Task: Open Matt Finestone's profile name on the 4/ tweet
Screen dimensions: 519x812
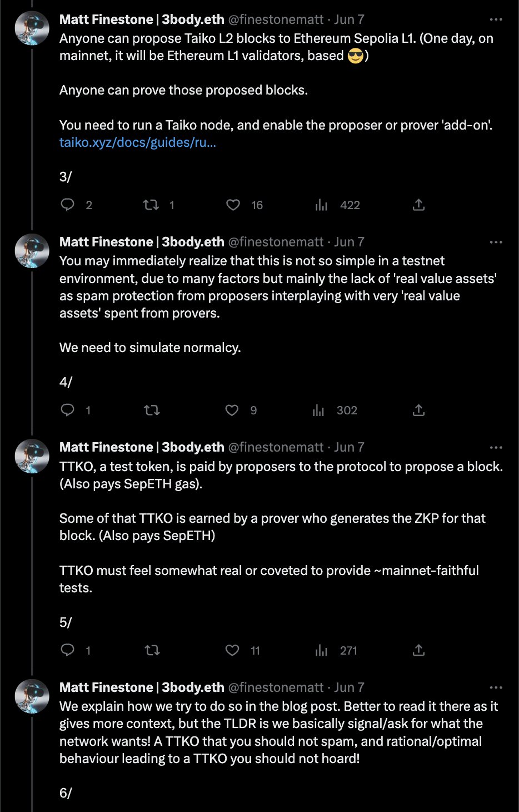Action: [x=142, y=242]
